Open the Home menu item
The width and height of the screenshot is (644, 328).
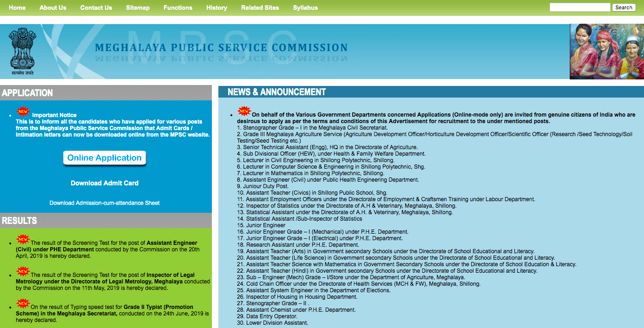point(17,7)
